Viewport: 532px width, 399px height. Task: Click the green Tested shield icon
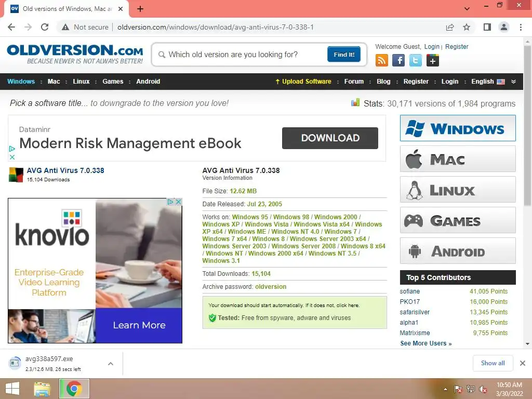pyautogui.click(x=212, y=318)
